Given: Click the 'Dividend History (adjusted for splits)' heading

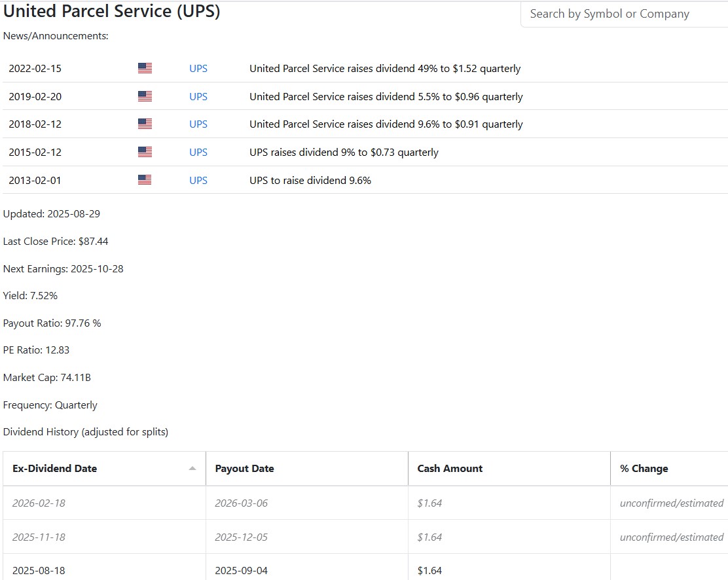Looking at the screenshot, I should tap(85, 432).
